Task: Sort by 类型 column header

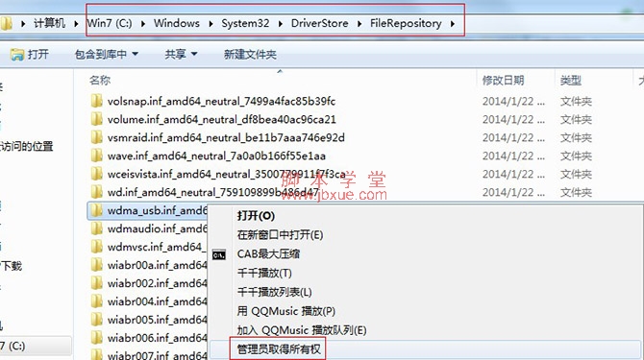Action: pos(571,80)
